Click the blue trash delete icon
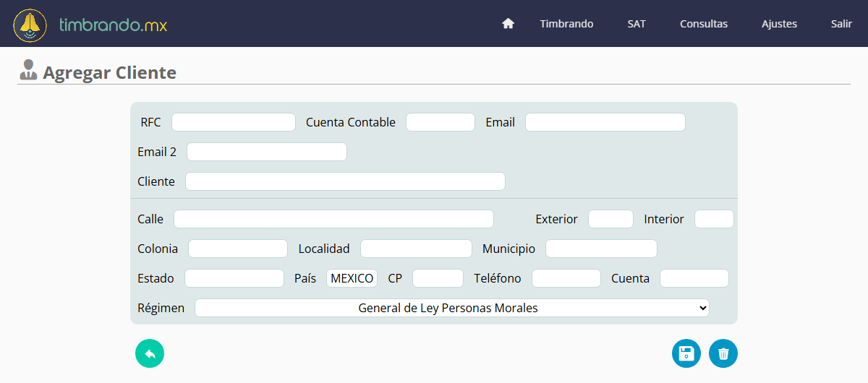The width and height of the screenshot is (868, 383). [723, 353]
